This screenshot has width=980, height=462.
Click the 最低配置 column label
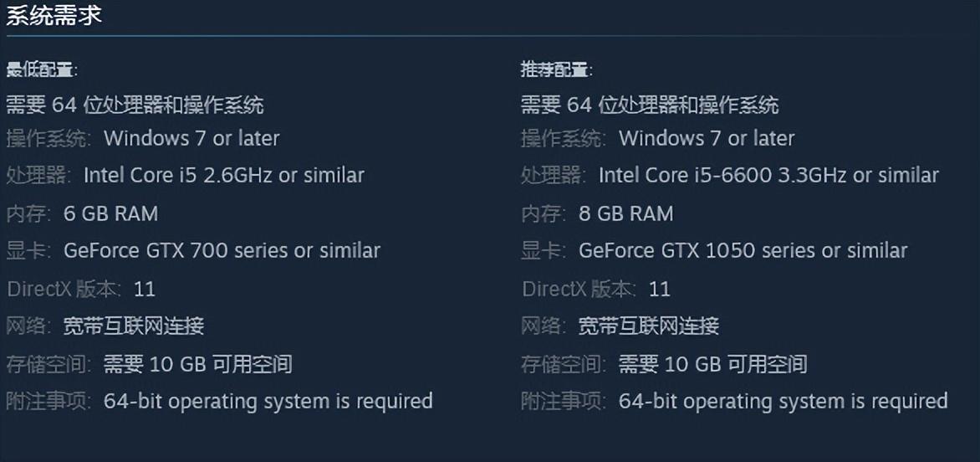click(x=42, y=69)
